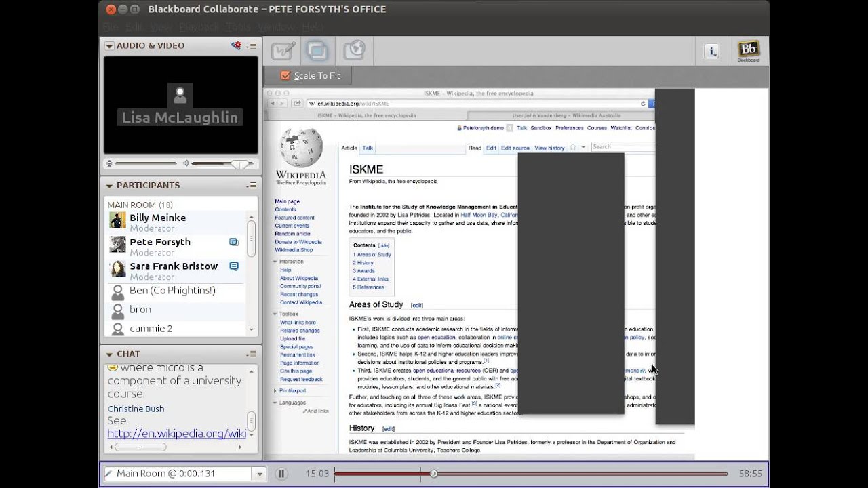
Task: Open the Main Room recording index dropdown
Action: [x=259, y=474]
